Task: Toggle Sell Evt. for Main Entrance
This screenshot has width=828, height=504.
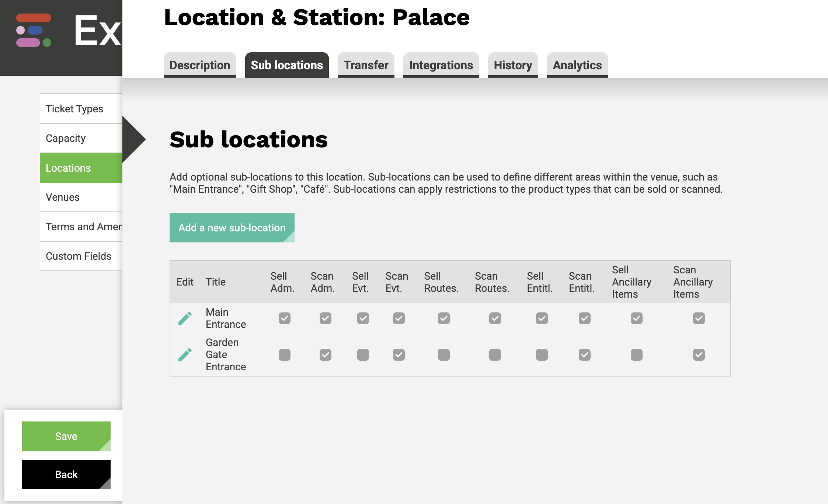Action: 363,318
